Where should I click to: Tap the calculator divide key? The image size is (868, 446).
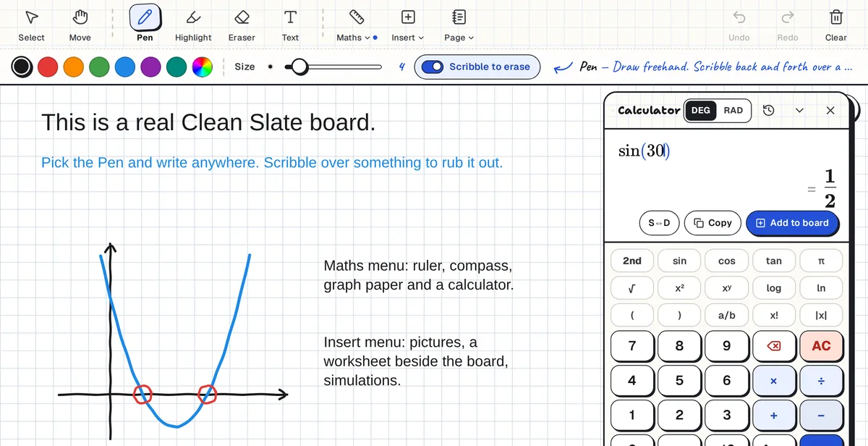(x=821, y=381)
